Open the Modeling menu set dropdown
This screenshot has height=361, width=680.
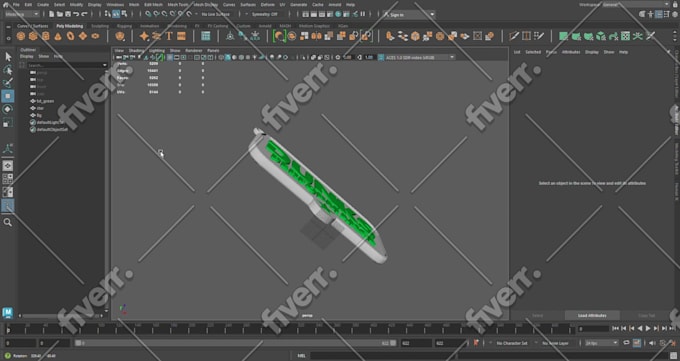click(x=22, y=14)
